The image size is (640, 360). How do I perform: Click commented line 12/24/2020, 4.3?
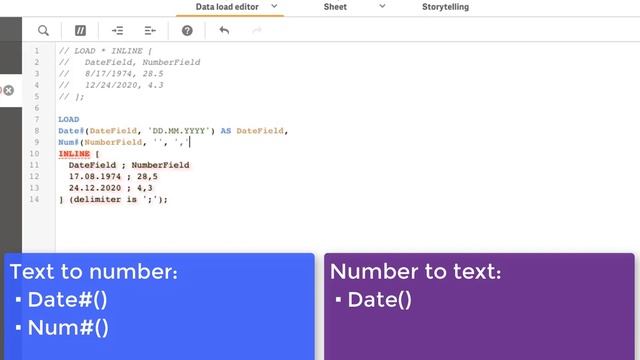pyautogui.click(x=111, y=85)
